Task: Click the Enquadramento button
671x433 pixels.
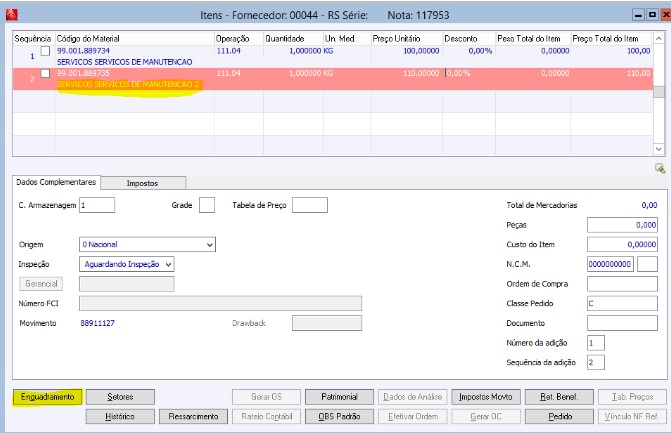Action: (x=48, y=397)
